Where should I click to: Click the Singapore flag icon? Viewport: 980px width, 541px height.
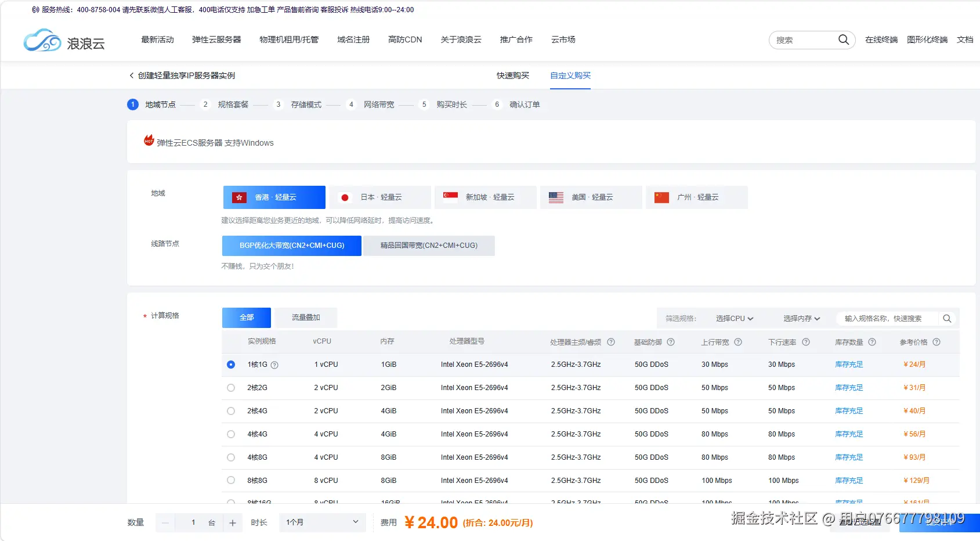(x=450, y=197)
